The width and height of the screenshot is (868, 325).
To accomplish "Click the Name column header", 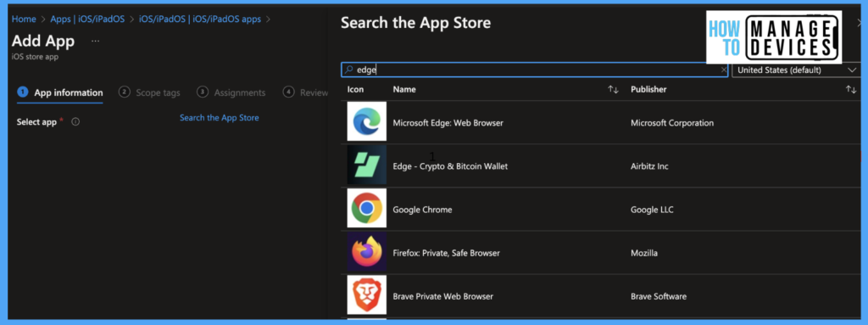I will [404, 89].
